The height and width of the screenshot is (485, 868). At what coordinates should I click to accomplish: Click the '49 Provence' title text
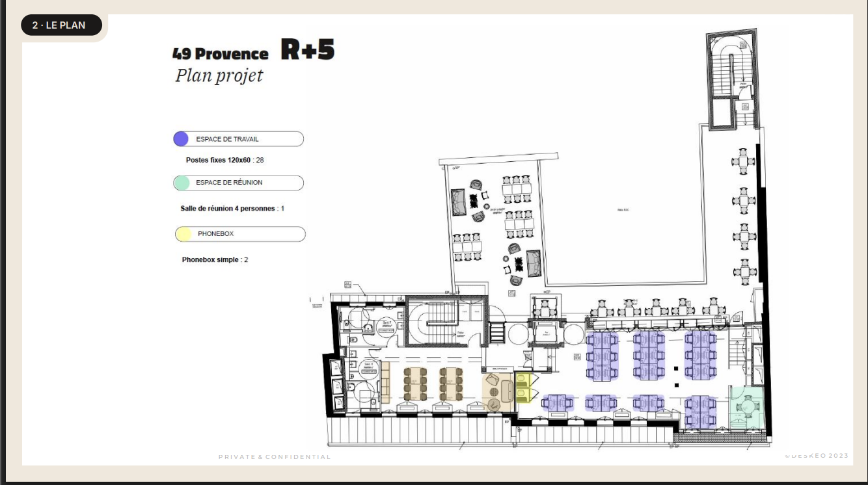[221, 54]
